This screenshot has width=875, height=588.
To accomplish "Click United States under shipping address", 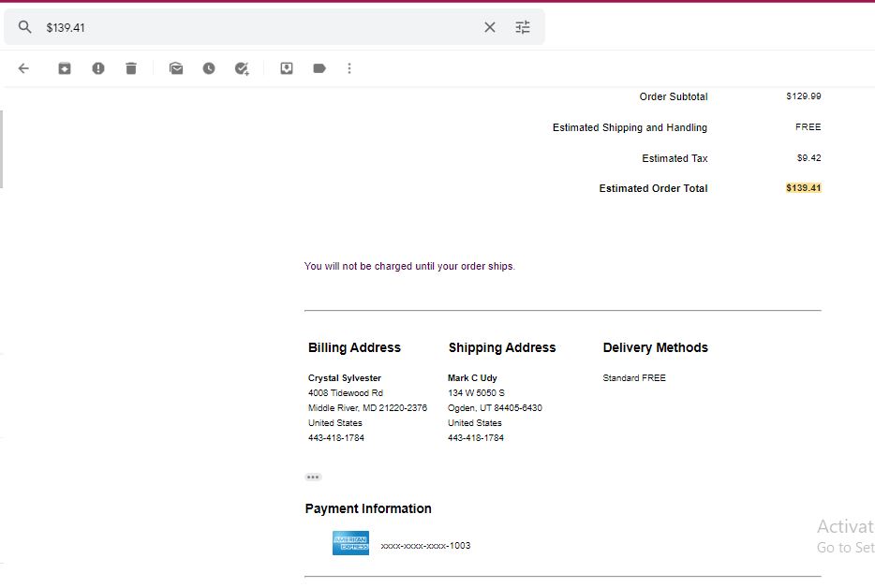I will [x=474, y=423].
